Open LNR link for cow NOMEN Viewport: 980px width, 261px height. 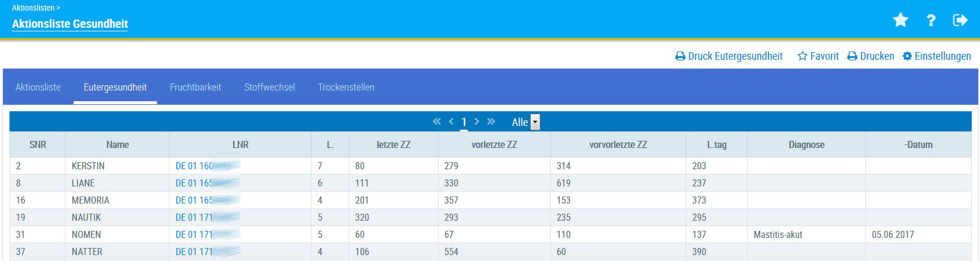(x=194, y=234)
